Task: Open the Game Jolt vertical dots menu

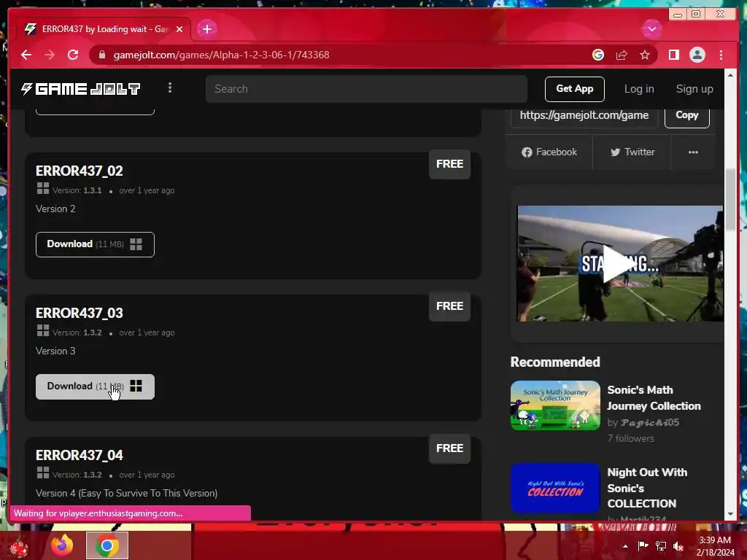Action: tap(170, 87)
